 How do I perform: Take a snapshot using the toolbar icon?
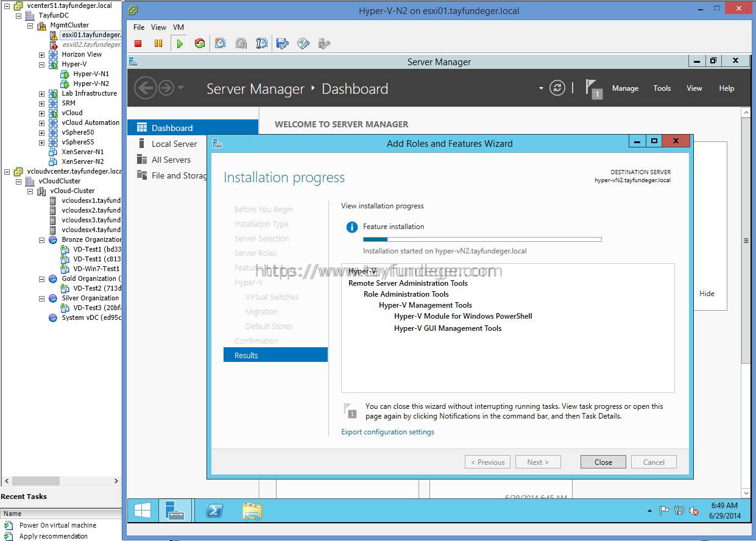coord(221,43)
